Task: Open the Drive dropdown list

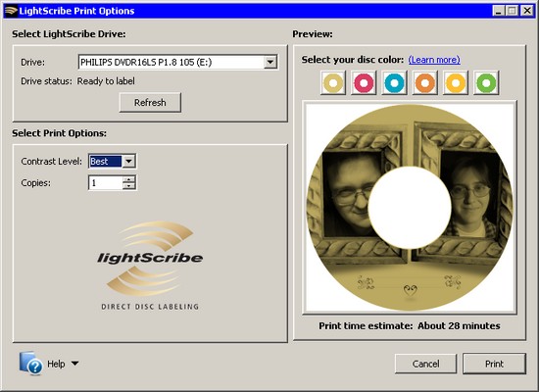Action: pos(270,63)
